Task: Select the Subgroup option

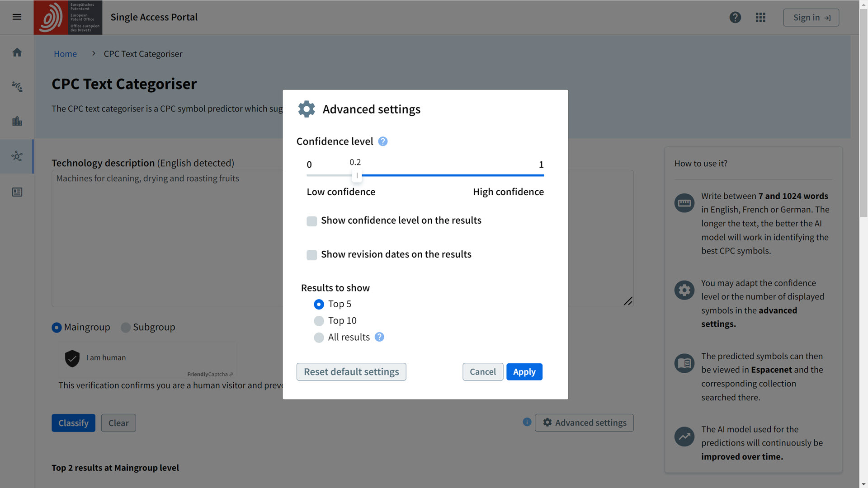Action: [x=125, y=327]
